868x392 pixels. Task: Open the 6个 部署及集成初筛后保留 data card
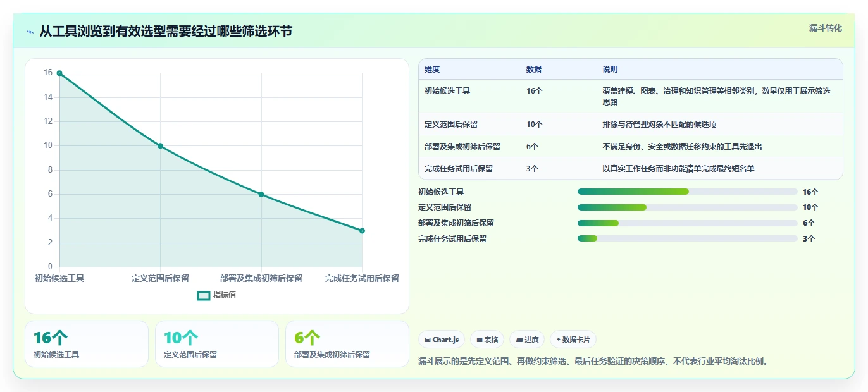coord(347,344)
